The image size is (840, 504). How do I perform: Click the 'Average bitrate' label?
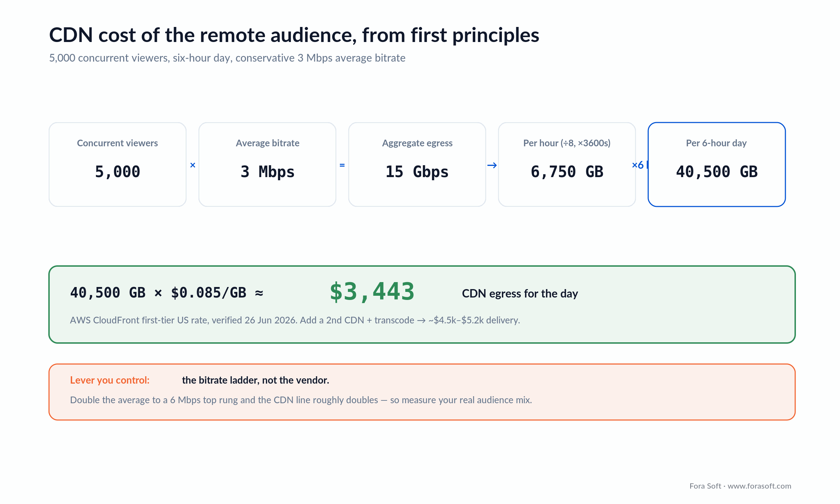(267, 143)
